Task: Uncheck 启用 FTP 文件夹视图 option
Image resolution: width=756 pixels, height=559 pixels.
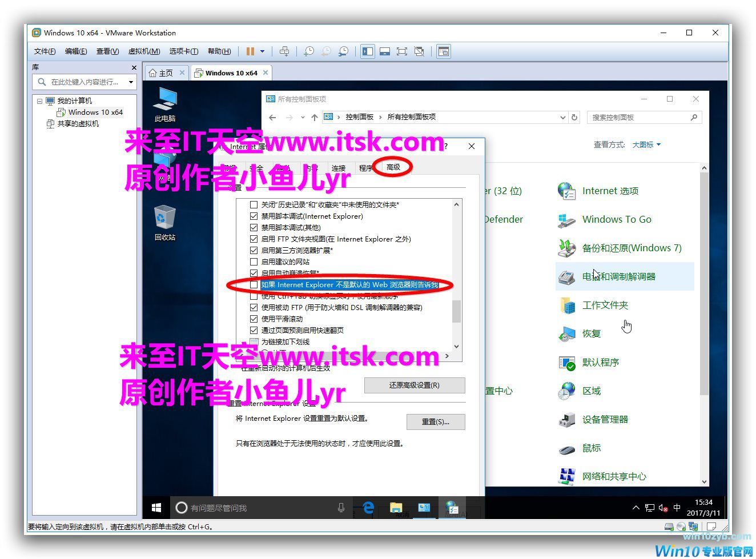Action: pos(254,239)
